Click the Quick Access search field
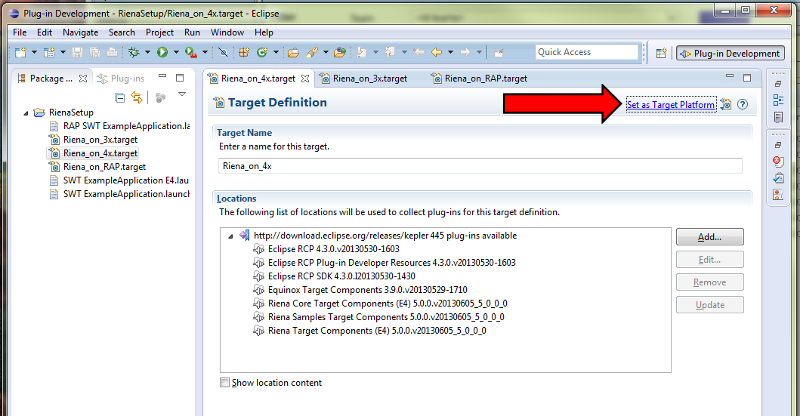Viewport: 800px width, 416px height. point(587,52)
